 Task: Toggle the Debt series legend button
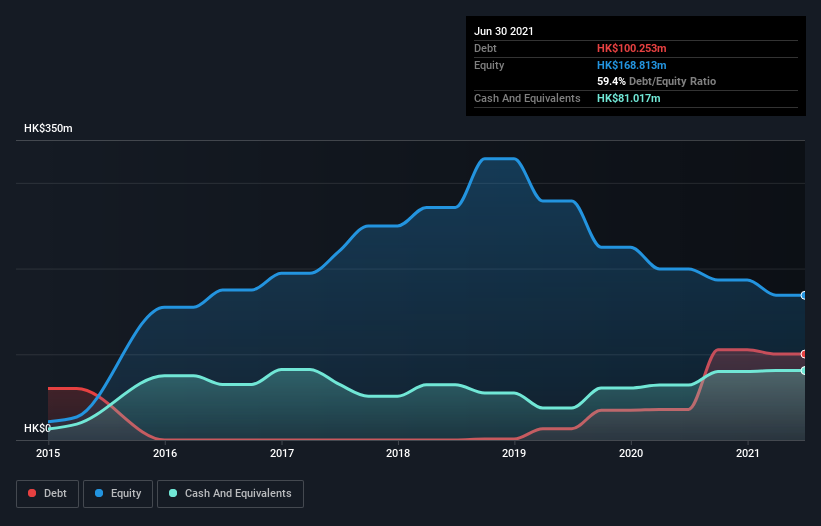(48, 494)
